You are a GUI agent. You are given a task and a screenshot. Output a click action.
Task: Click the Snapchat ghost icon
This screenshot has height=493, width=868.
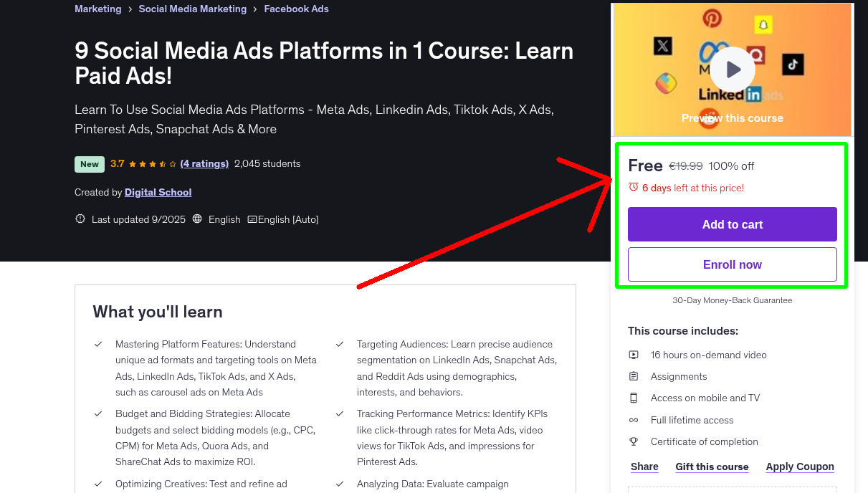pyautogui.click(x=763, y=26)
